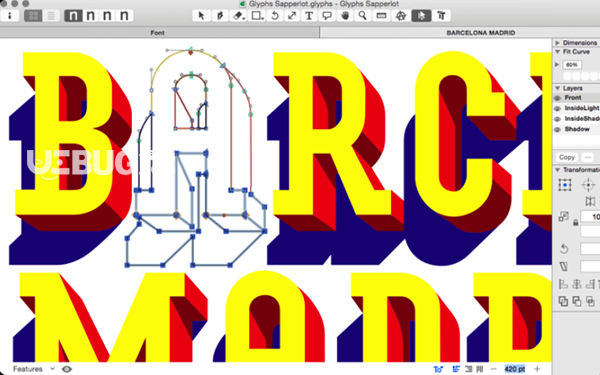Click the align left edges icon
This screenshot has width=600, height=375.
pos(563,284)
